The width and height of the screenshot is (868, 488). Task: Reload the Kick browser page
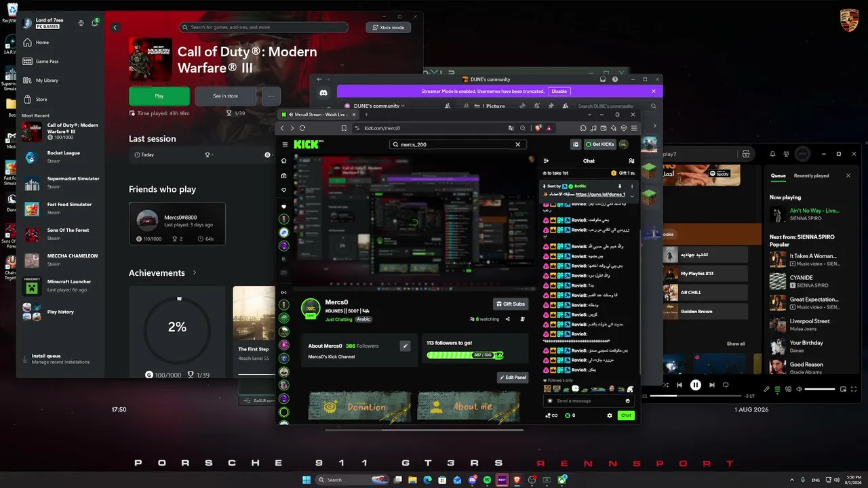302,128
